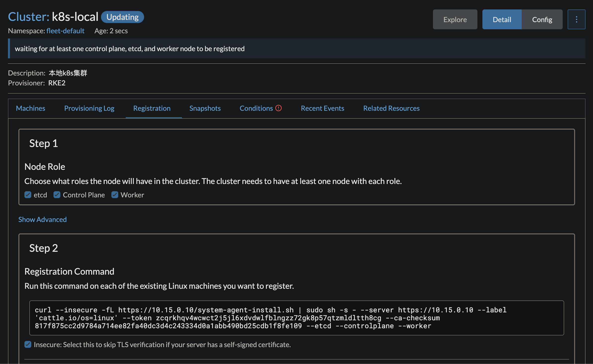Show the Related Resources tab

(391, 108)
